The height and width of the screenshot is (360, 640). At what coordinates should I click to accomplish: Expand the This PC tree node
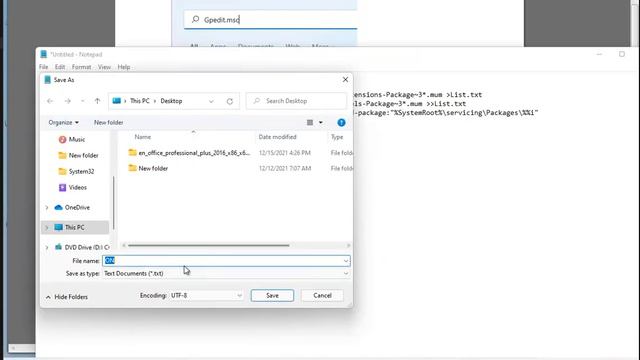[x=47, y=227]
